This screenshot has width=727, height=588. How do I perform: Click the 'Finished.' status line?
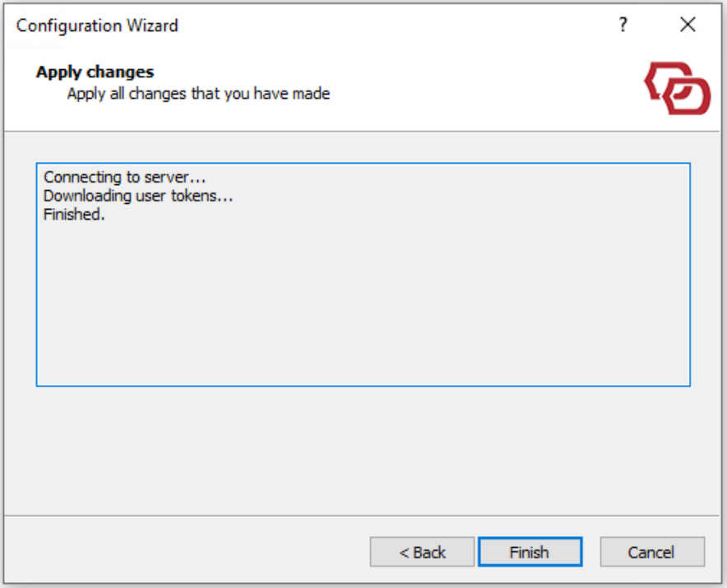pyautogui.click(x=74, y=216)
